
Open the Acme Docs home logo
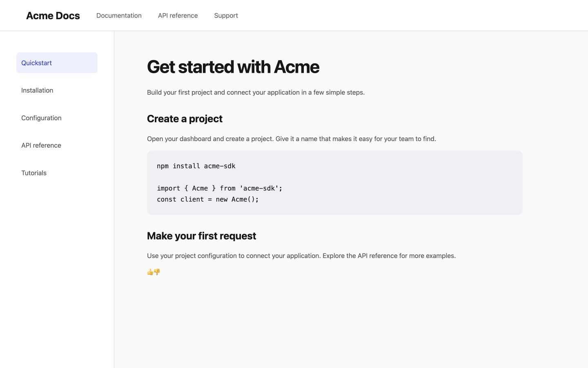pyautogui.click(x=53, y=16)
